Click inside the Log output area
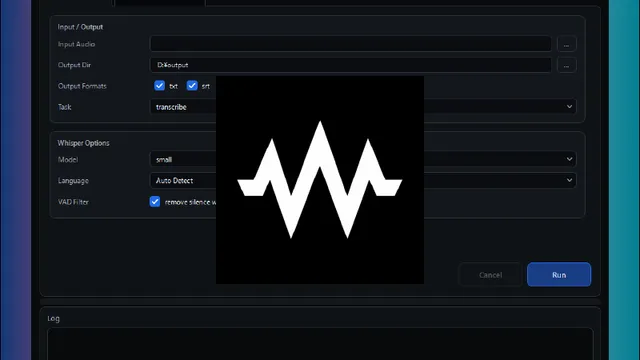The image size is (640, 360). (320, 344)
